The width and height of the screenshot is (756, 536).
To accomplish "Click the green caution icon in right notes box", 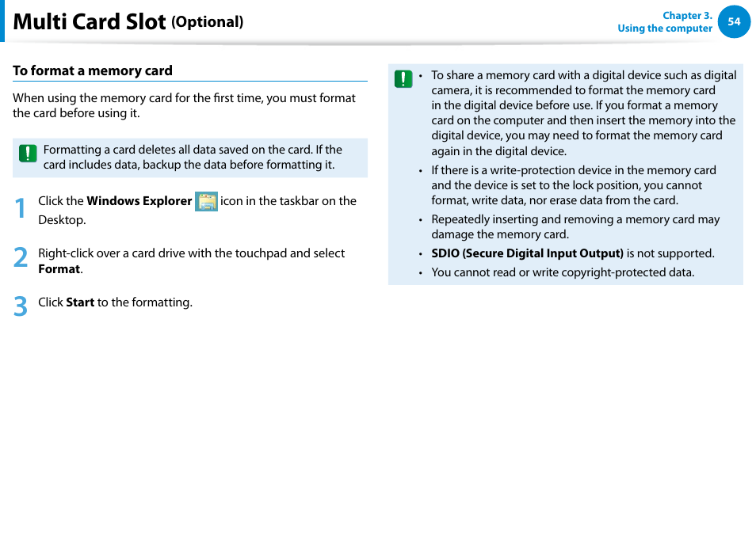I will click(403, 79).
